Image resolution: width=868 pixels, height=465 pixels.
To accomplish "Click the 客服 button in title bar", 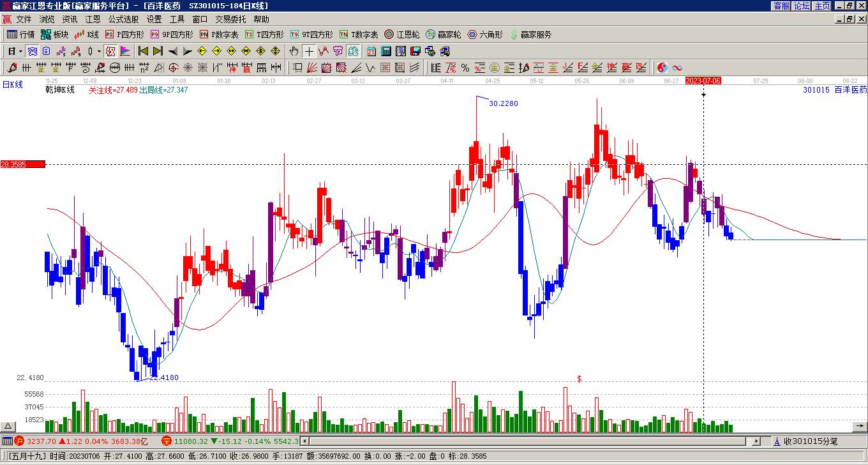I will point(781,6).
